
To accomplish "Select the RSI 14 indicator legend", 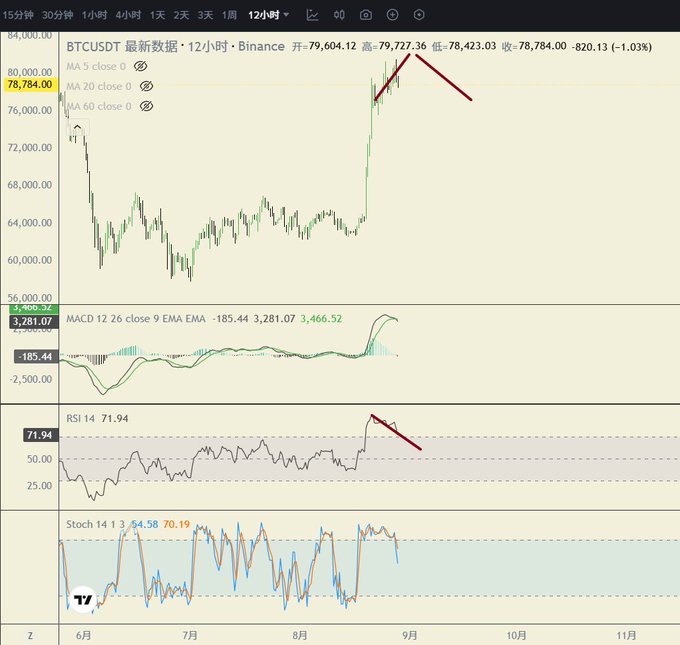I will (80, 419).
